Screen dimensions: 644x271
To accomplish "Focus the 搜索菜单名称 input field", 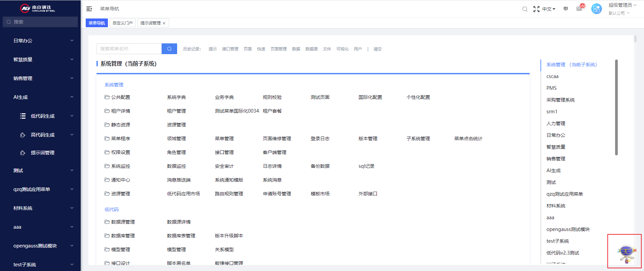I will pyautogui.click(x=129, y=49).
